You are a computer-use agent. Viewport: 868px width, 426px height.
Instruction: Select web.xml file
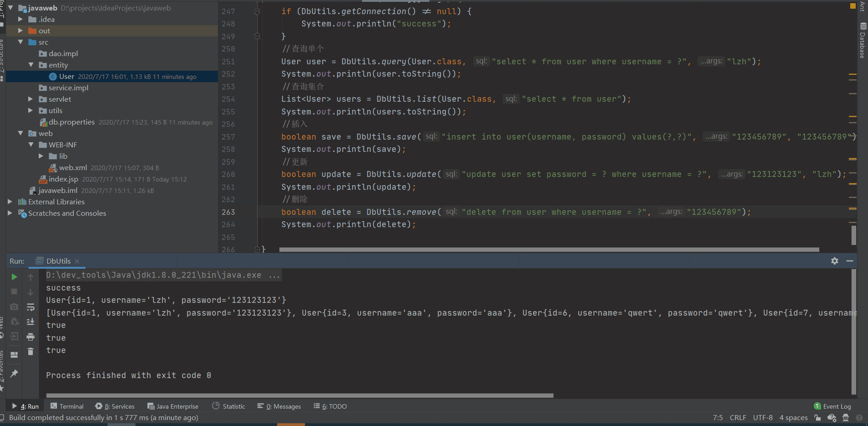73,167
